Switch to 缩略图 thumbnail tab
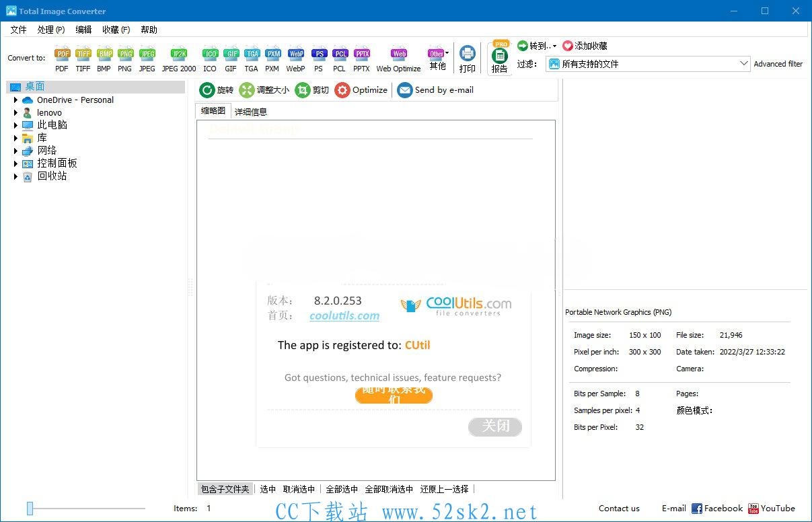Viewport: 812px width, 522px height. [213, 111]
